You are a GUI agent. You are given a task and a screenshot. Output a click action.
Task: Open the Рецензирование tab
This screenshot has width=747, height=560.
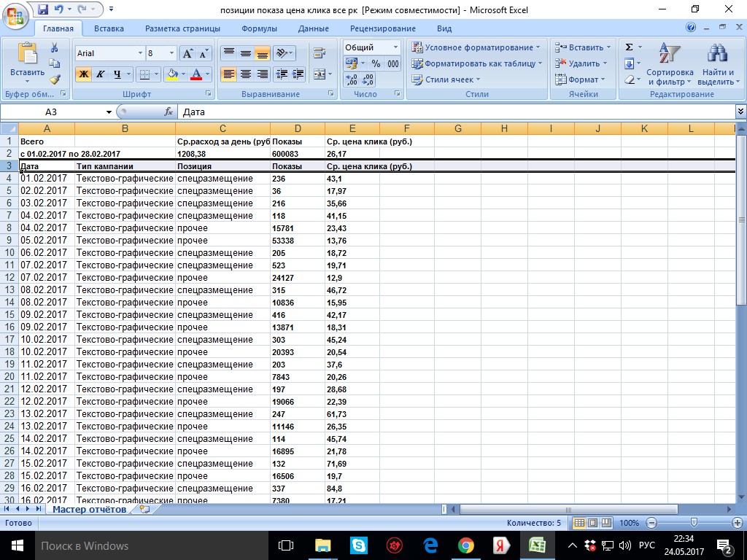point(382,28)
